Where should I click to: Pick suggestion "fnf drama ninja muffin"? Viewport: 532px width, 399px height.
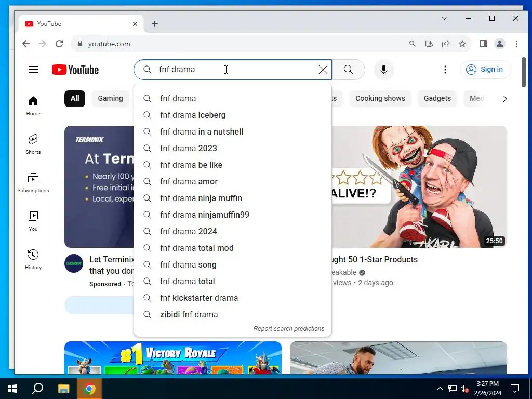233,198
